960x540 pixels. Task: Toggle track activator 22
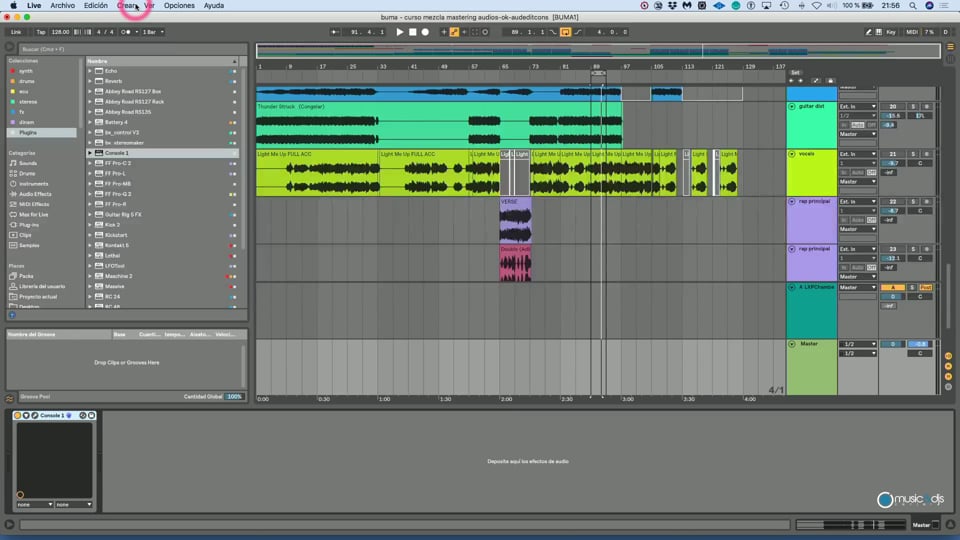893,201
